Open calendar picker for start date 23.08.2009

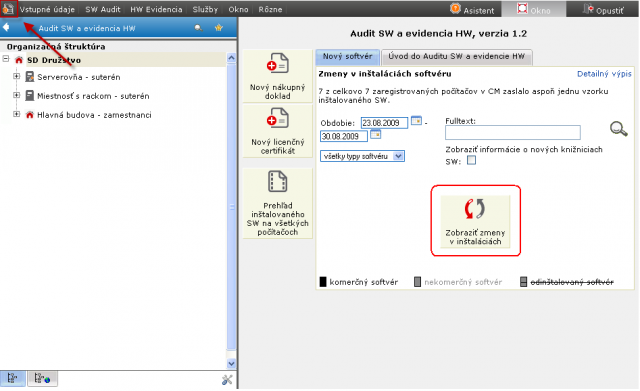(x=416, y=121)
